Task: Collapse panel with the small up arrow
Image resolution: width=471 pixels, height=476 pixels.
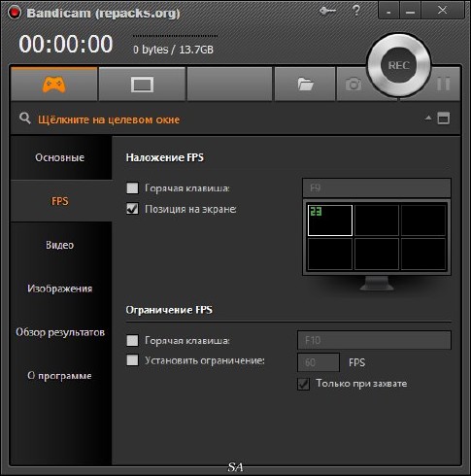Action: point(428,118)
